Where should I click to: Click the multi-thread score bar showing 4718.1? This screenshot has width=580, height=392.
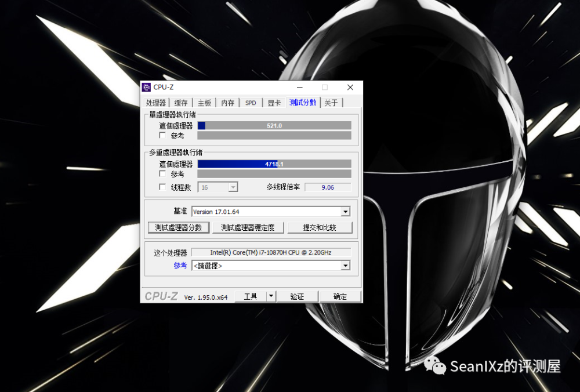pos(274,164)
